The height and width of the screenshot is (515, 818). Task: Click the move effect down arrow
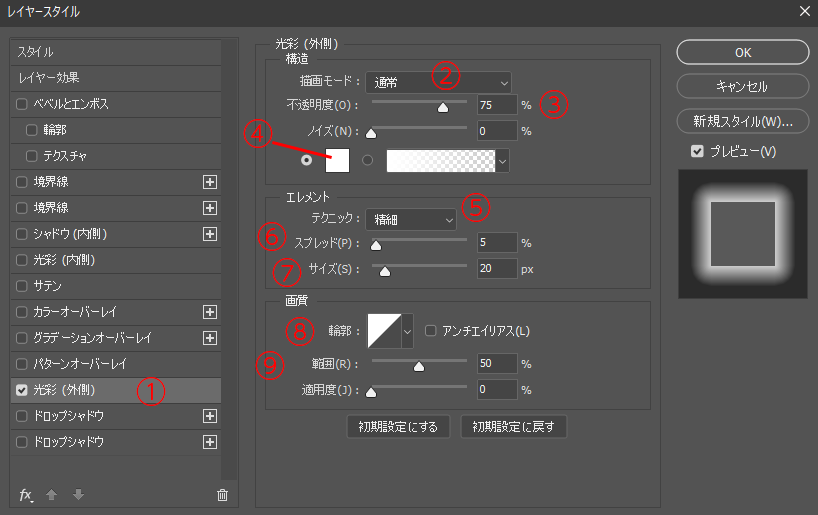(78, 494)
